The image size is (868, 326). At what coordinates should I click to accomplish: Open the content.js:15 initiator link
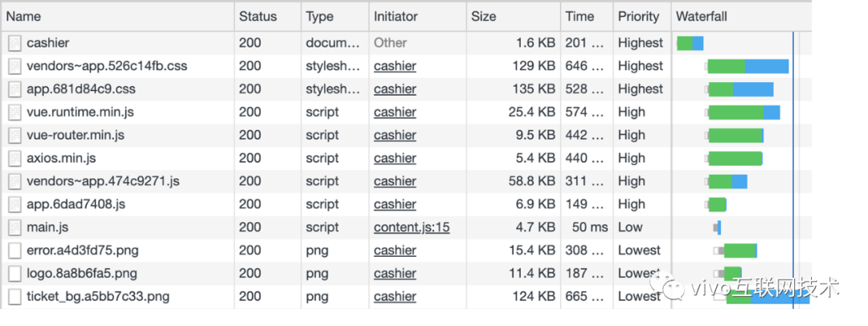411,228
